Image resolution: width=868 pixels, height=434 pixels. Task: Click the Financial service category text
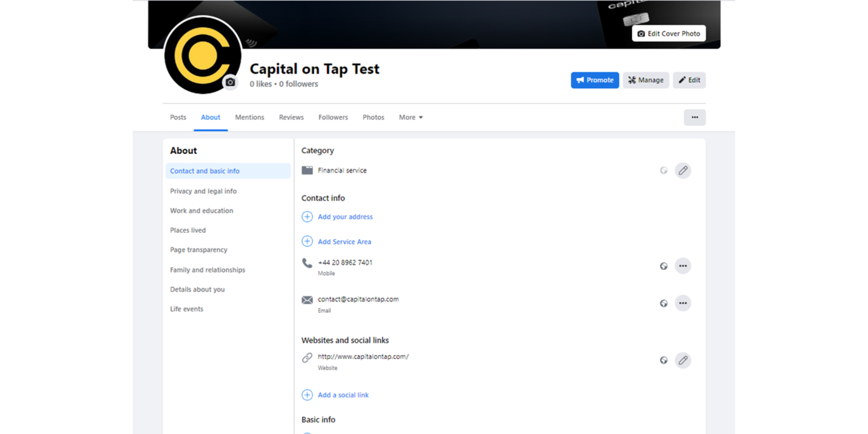(x=342, y=170)
